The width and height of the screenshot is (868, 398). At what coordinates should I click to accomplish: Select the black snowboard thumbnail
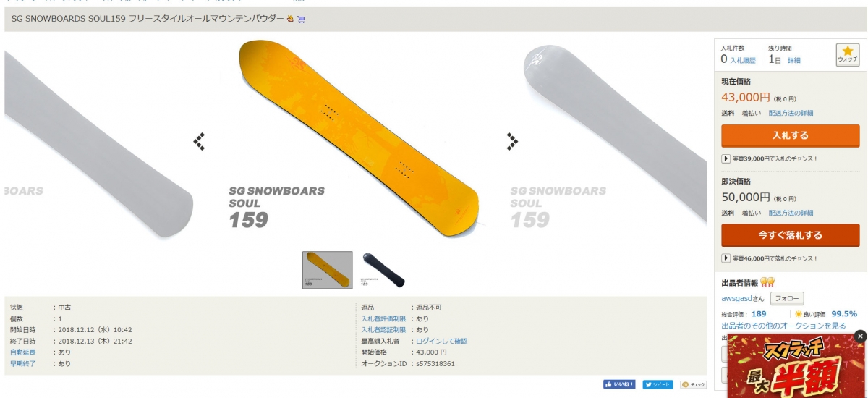point(382,270)
